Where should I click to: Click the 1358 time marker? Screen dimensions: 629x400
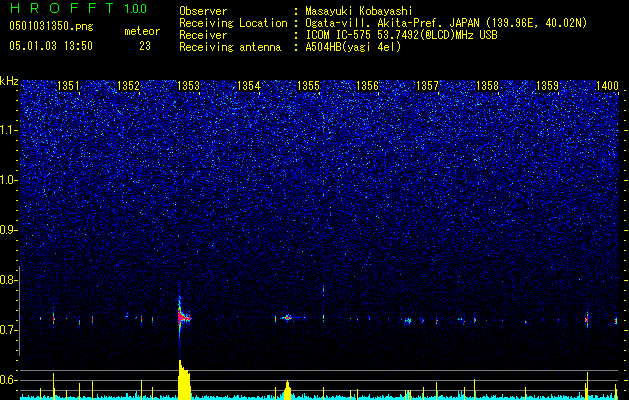coord(487,86)
